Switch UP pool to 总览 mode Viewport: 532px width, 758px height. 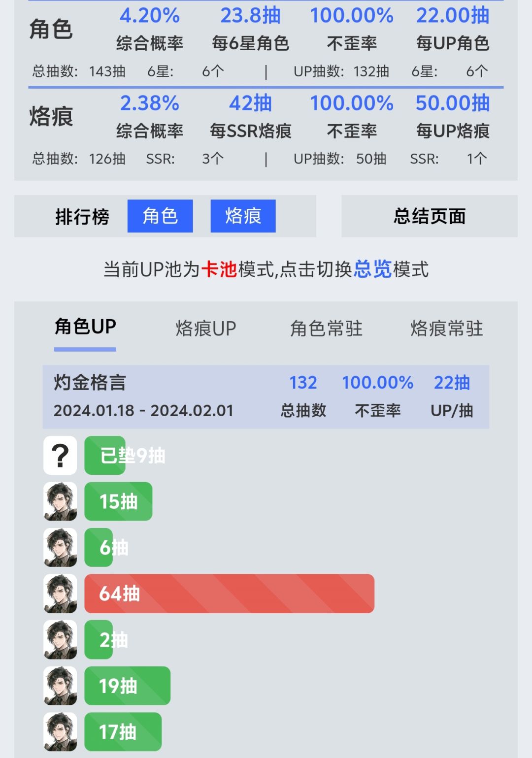pos(372,269)
